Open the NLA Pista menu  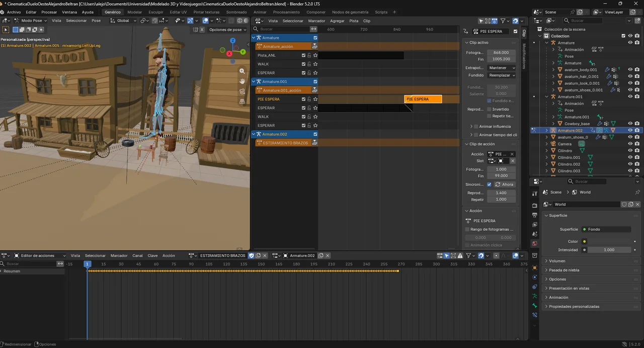354,21
